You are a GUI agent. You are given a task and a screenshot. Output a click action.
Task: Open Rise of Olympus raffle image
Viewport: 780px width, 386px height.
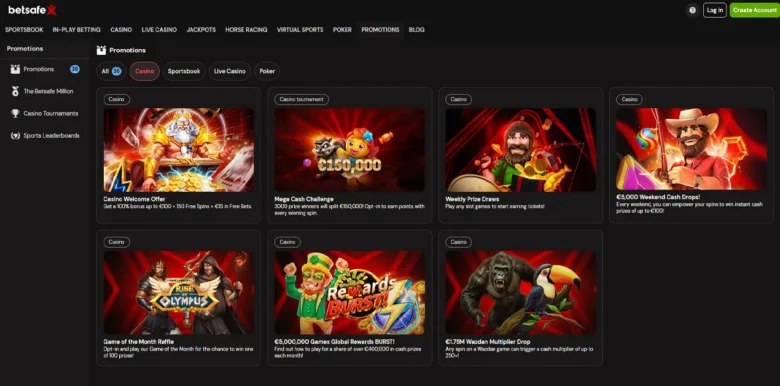click(x=179, y=292)
